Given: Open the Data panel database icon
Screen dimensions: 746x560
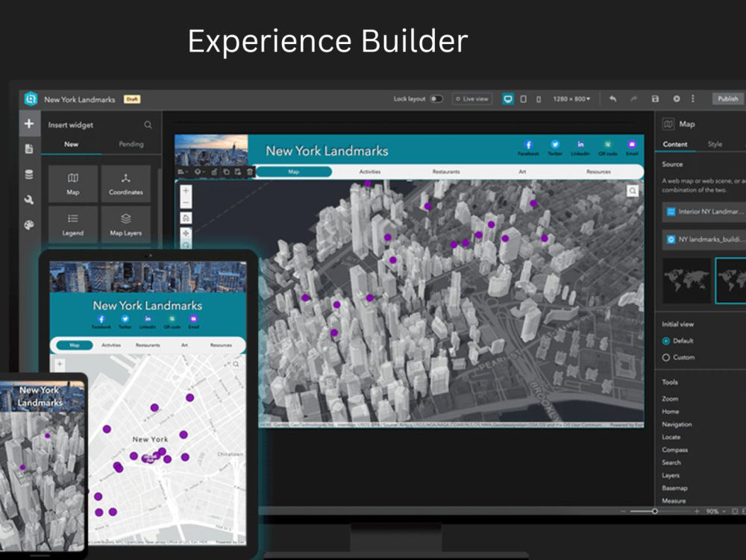Looking at the screenshot, I should (29, 174).
